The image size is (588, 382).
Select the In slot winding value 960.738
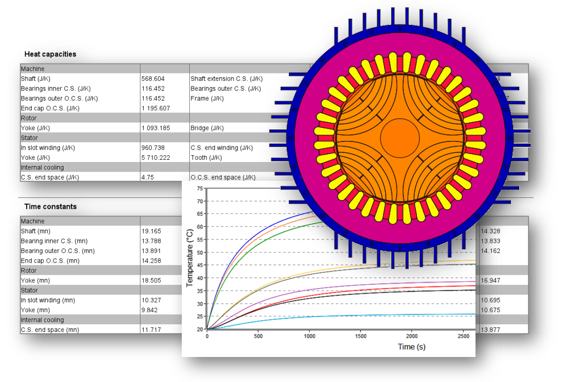[x=153, y=148]
